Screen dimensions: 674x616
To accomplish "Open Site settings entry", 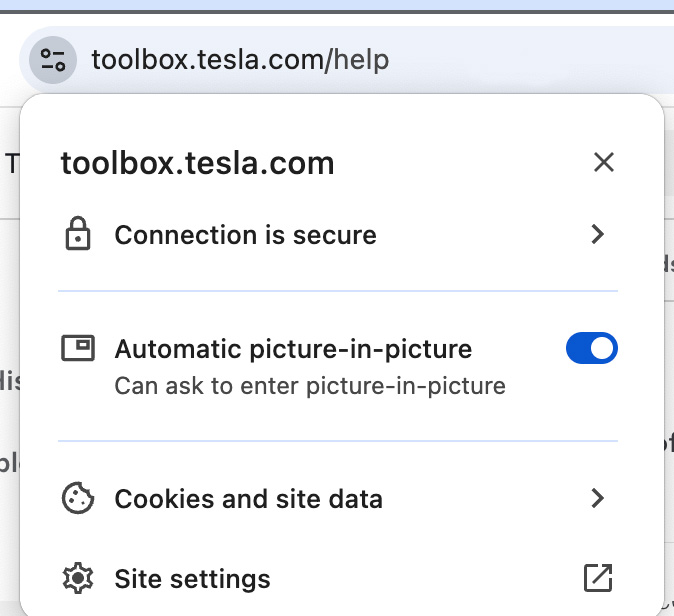I will tap(338, 579).
